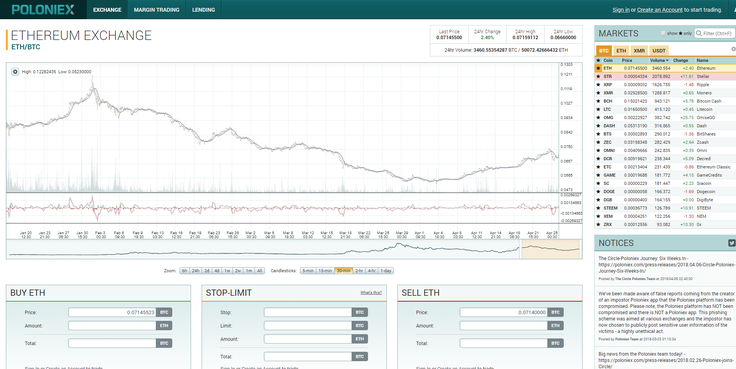Viewport: 736px width, 369px height.
Task: Switch to BTC markets tab
Action: click(604, 51)
